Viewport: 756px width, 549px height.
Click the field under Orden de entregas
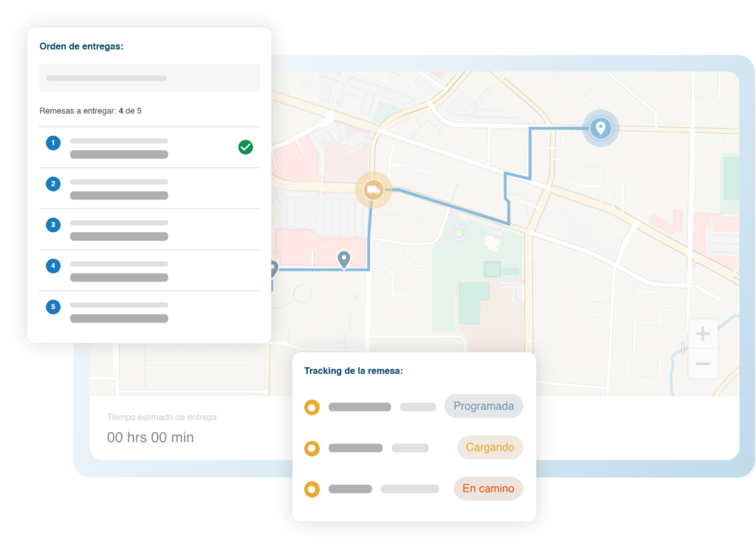click(149, 78)
